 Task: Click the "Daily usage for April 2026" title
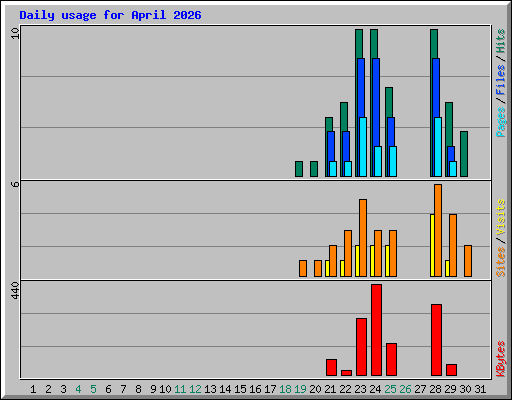[x=110, y=15]
